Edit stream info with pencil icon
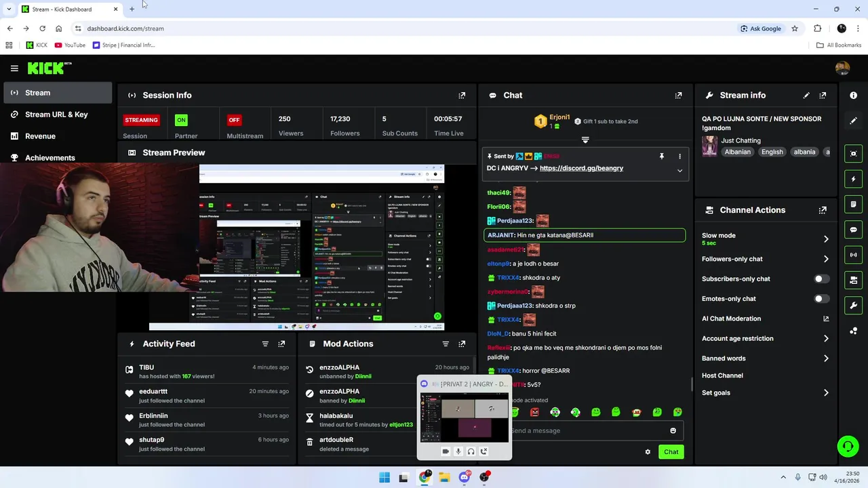Viewport: 868px width, 488px height. 806,96
